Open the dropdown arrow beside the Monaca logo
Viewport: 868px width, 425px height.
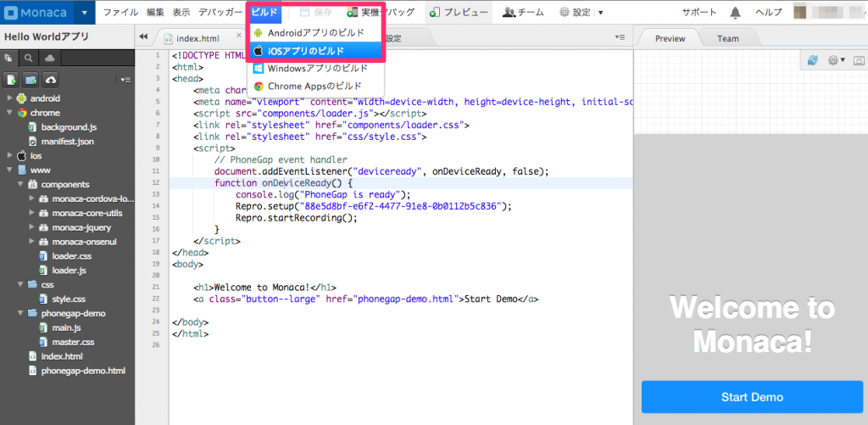84,12
